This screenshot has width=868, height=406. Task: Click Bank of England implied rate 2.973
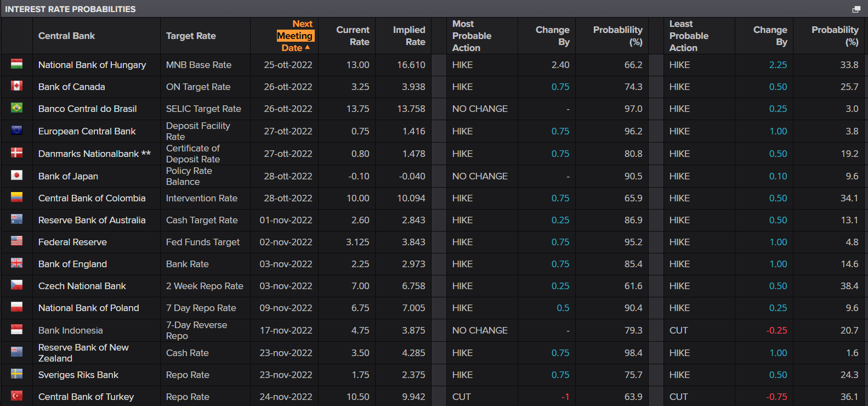[413, 264]
